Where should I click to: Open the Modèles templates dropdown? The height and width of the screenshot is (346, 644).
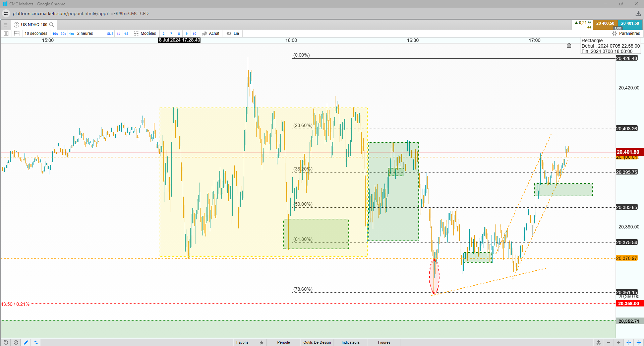click(148, 33)
